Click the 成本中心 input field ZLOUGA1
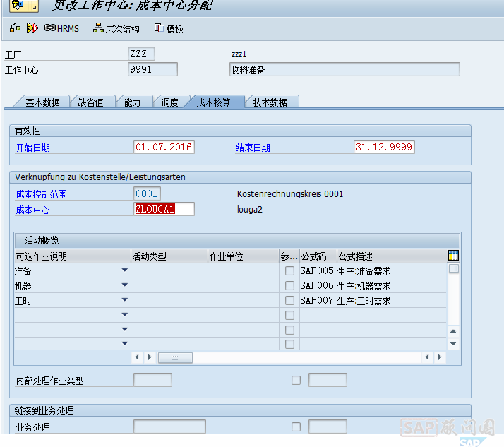Screen dimensions: 504x447 point(164,209)
